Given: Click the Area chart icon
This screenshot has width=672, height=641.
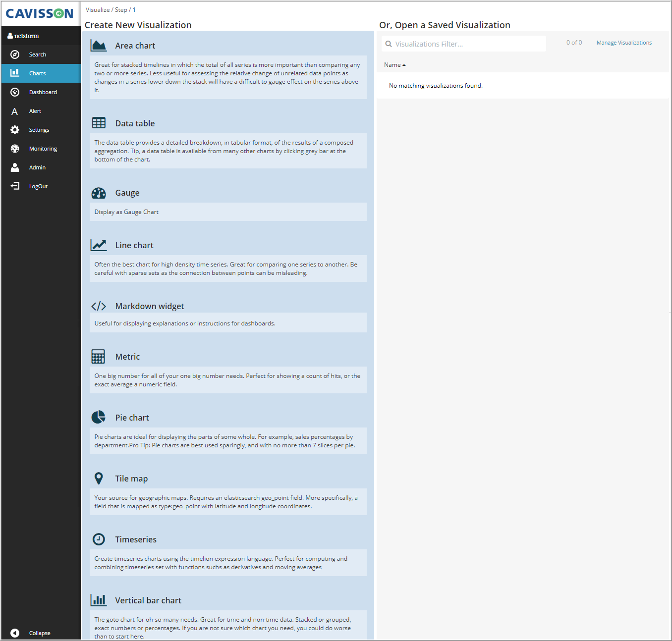Looking at the screenshot, I should pos(99,46).
